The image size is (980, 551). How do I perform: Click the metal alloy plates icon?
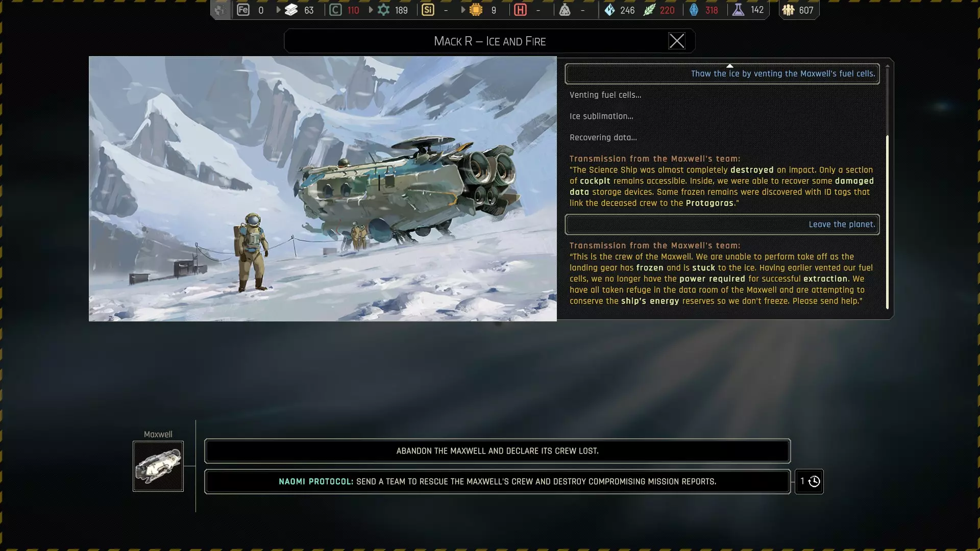coord(291,10)
